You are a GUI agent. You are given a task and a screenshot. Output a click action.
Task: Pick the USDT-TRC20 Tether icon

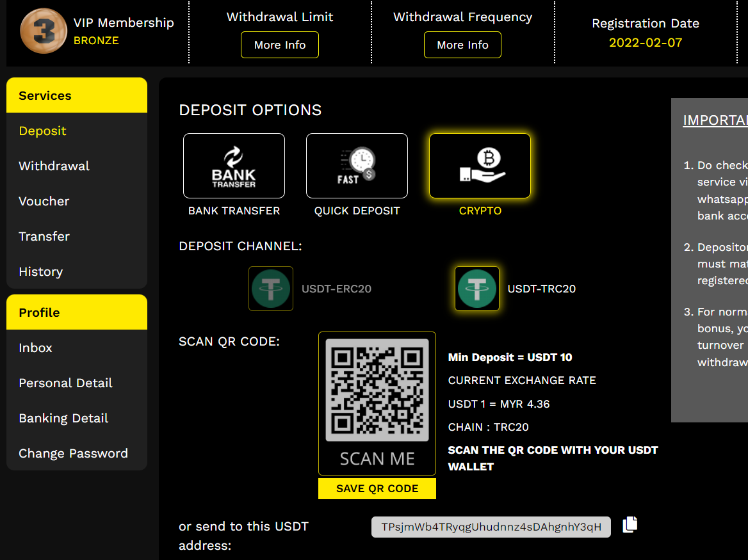(x=477, y=289)
